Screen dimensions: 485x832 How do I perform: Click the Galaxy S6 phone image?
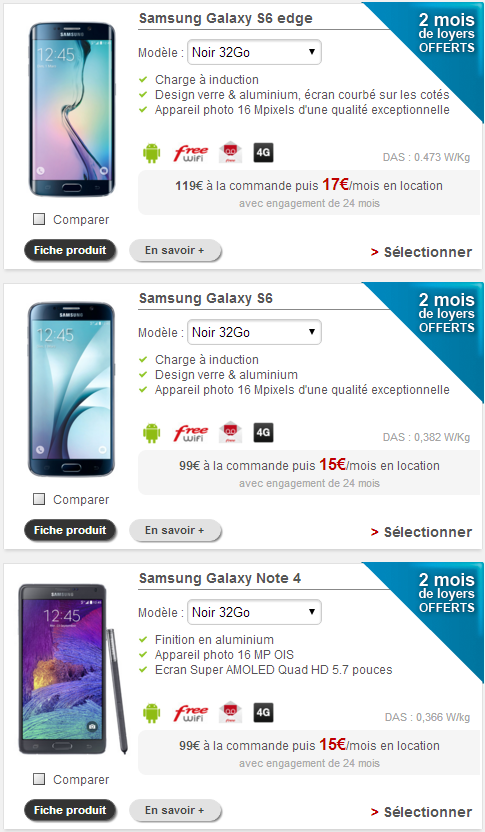71,389
